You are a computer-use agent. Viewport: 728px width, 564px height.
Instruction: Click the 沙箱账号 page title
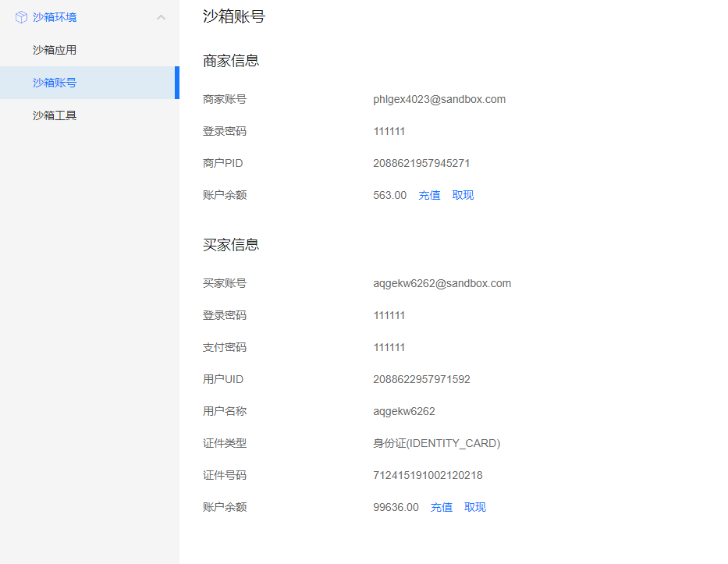tap(234, 16)
